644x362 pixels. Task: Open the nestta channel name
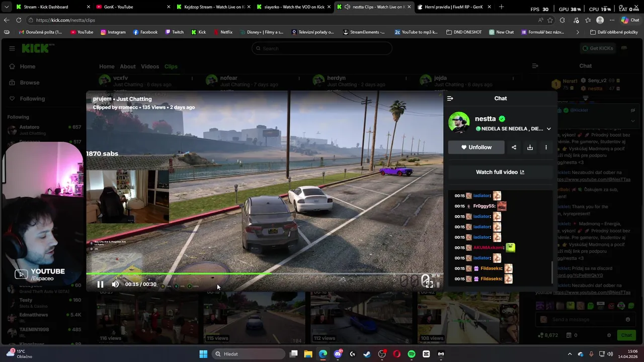coord(485,119)
